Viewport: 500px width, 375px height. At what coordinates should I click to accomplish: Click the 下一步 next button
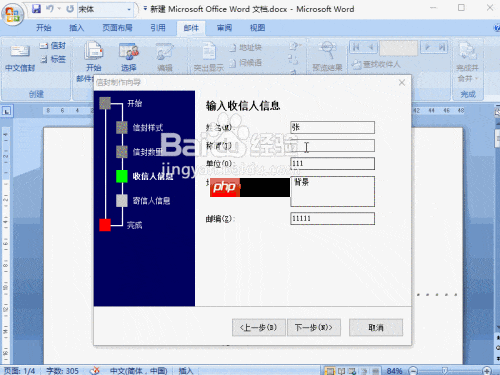314,328
